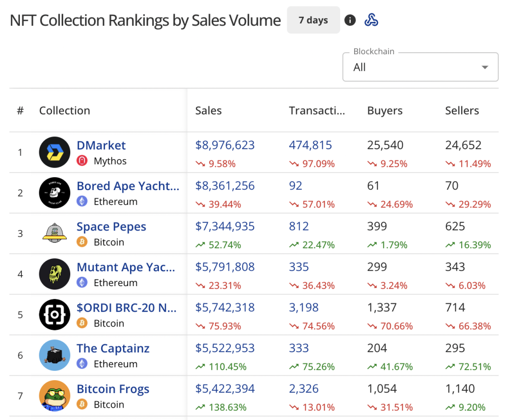The height and width of the screenshot is (420, 510).
Task: Click the 7 days time filter
Action: pyautogui.click(x=313, y=20)
